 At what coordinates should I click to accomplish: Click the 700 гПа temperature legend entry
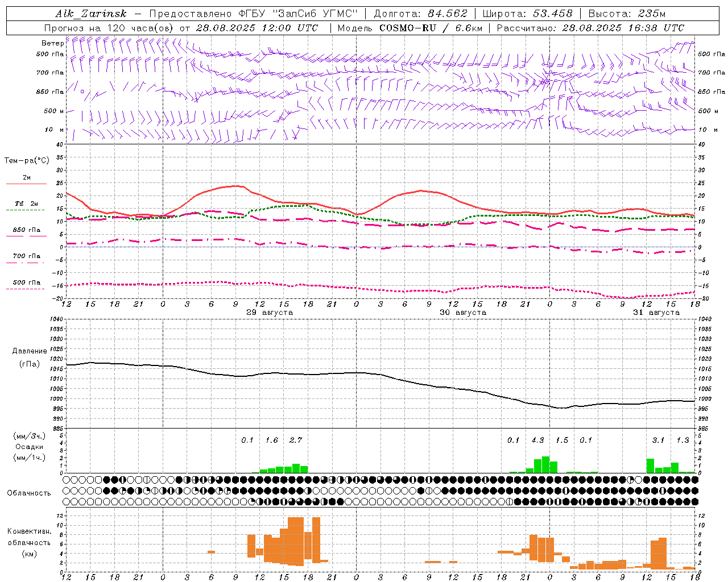[x=26, y=256]
